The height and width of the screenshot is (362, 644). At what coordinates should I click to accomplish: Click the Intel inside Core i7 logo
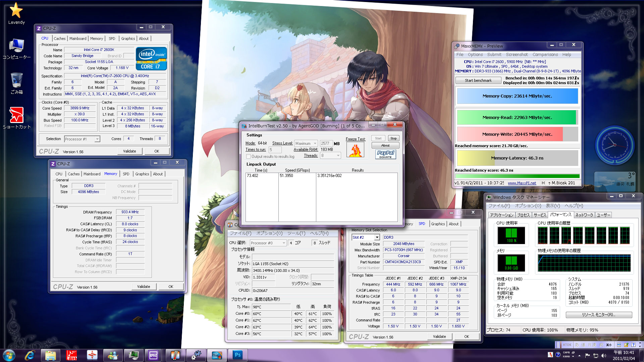click(x=151, y=59)
